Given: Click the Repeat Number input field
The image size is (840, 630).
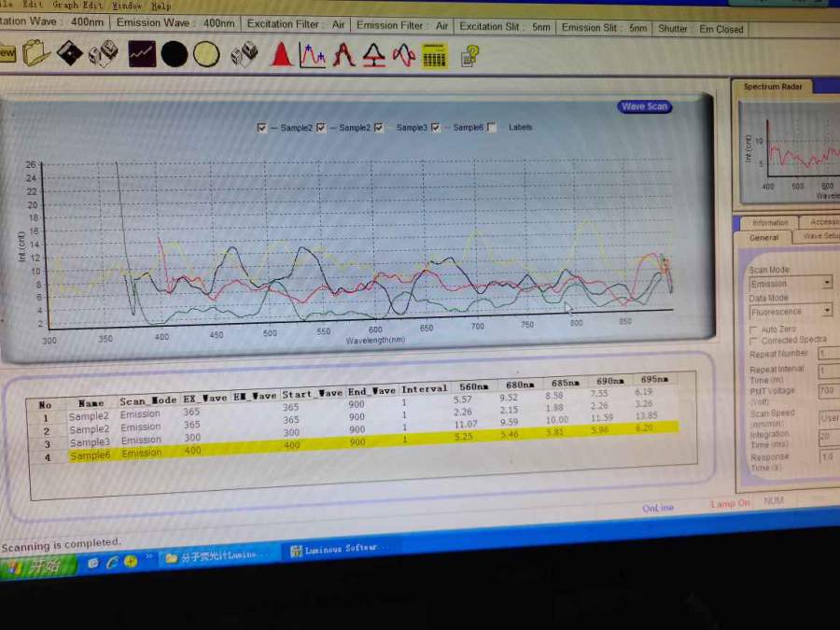Looking at the screenshot, I should pos(829,354).
